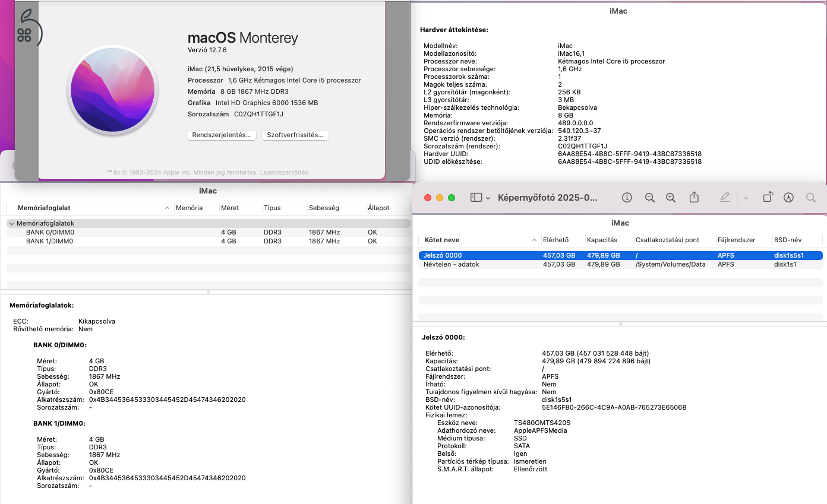Open the Share menu icon in Preview
This screenshot has height=504, width=827.
point(694,197)
